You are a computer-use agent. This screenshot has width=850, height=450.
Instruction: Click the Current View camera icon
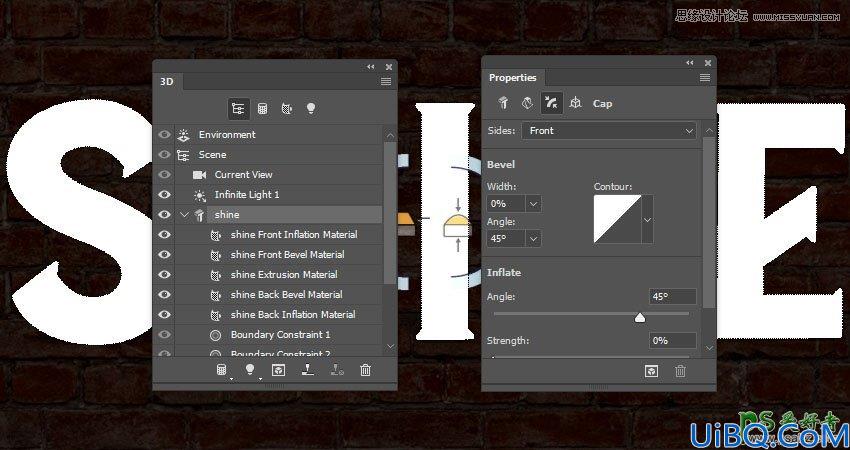(199, 175)
